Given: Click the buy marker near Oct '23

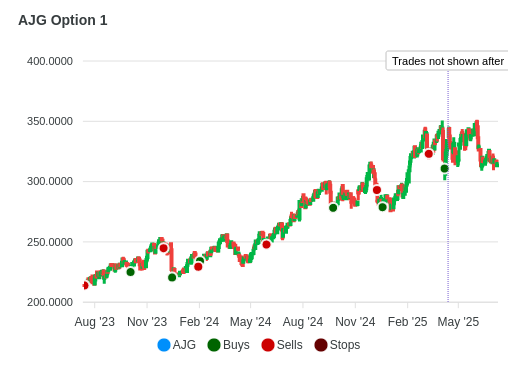Looking at the screenshot, I should pyautogui.click(x=130, y=272).
